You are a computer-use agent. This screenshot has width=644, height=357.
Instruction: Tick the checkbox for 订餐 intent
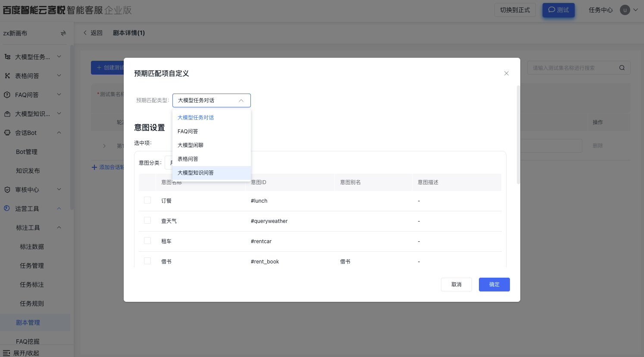coord(147,200)
